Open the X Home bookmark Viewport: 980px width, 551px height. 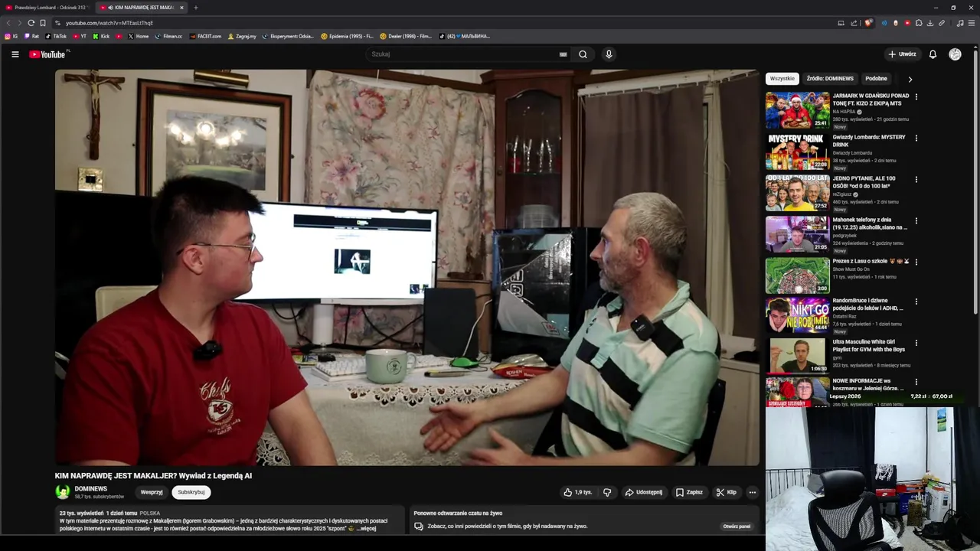click(138, 36)
